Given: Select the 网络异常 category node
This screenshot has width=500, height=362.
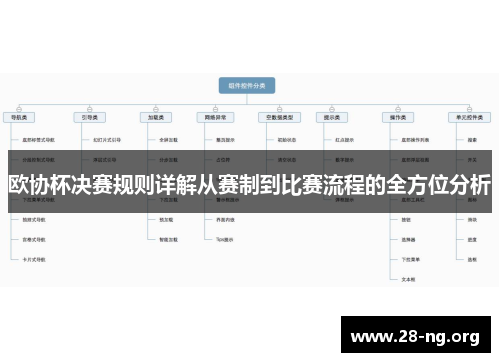Looking at the screenshot, I should click(x=215, y=117).
